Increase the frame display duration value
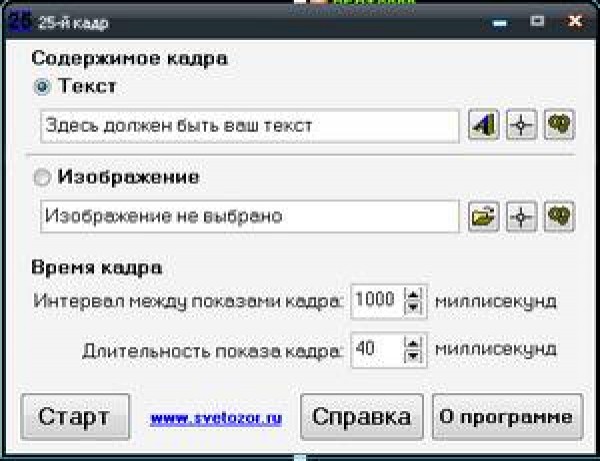The width and height of the screenshot is (600, 461). [413, 344]
